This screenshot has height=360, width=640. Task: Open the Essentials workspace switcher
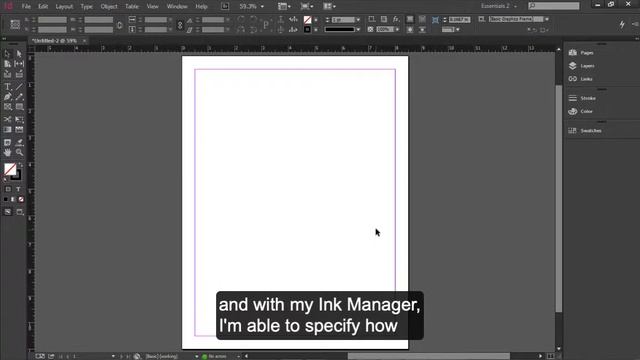click(499, 6)
